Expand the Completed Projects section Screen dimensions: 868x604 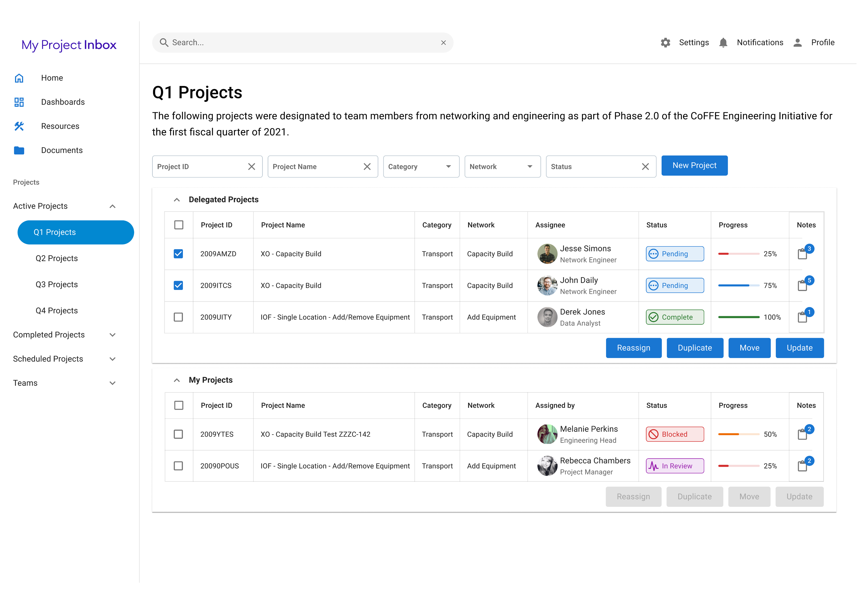point(112,335)
